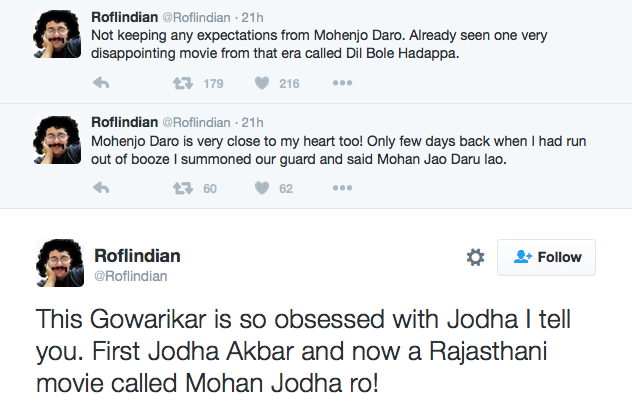
Task: Like the Dil Bole Hadappa tweet
Action: pyautogui.click(x=262, y=83)
